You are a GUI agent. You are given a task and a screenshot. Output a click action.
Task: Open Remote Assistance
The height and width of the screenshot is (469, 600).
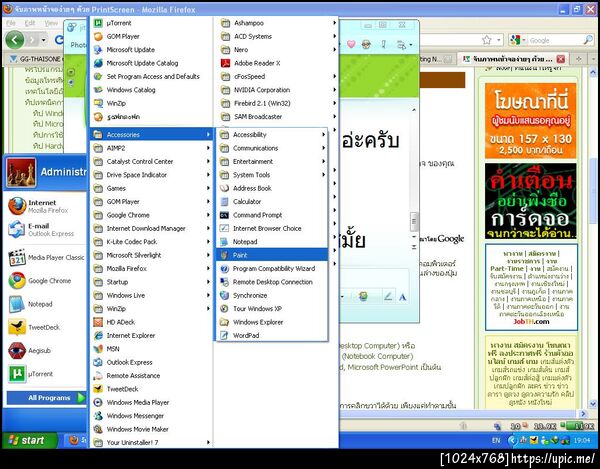tap(151, 376)
